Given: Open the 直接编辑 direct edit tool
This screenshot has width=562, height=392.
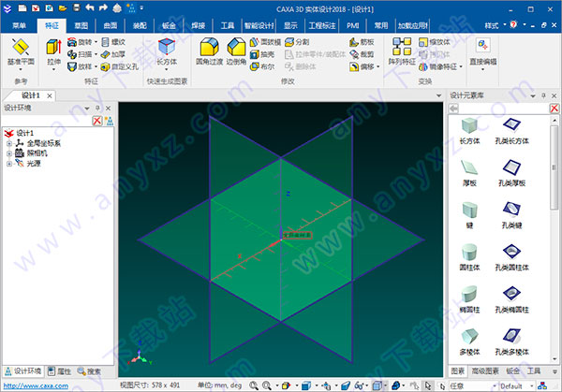Looking at the screenshot, I should (x=482, y=51).
